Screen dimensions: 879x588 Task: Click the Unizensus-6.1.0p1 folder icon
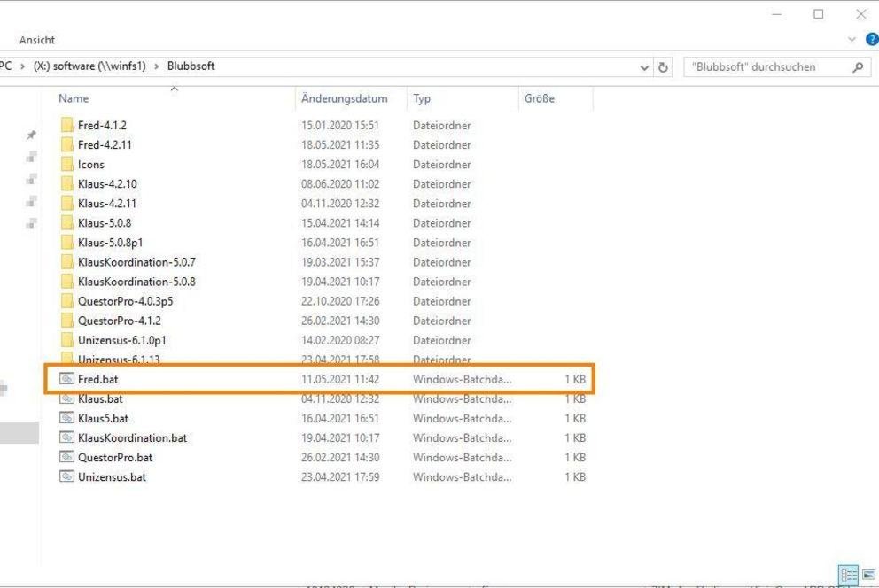66,340
